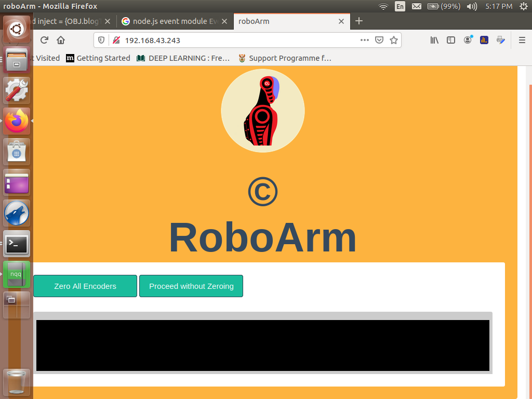Open the DEEP LEARNING bookmark

pos(183,58)
